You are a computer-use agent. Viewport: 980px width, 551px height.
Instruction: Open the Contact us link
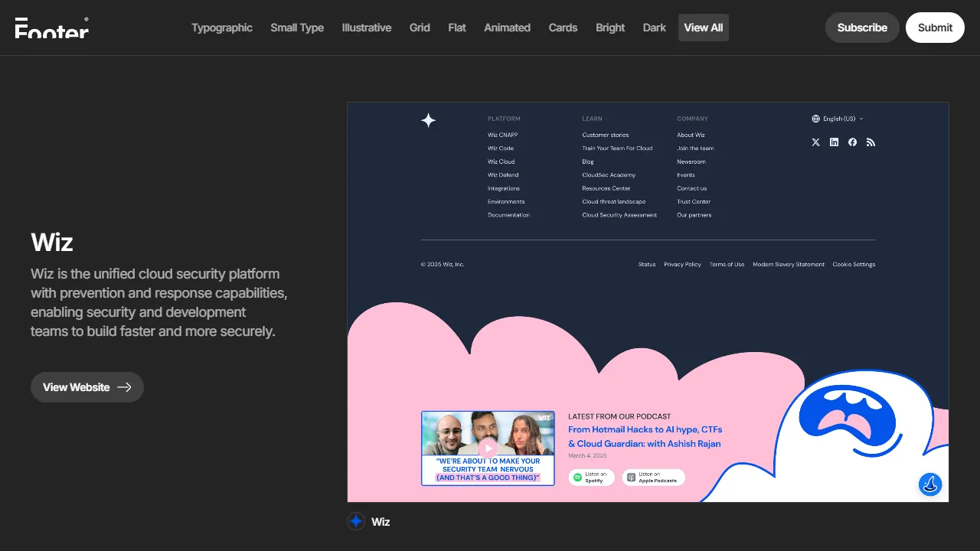click(692, 188)
